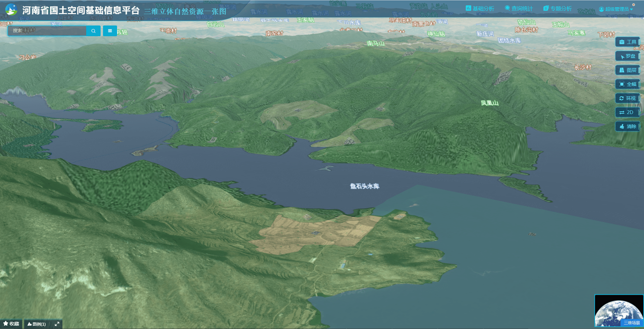Toggle fullscreen with the expand arrows icon

(x=57, y=324)
